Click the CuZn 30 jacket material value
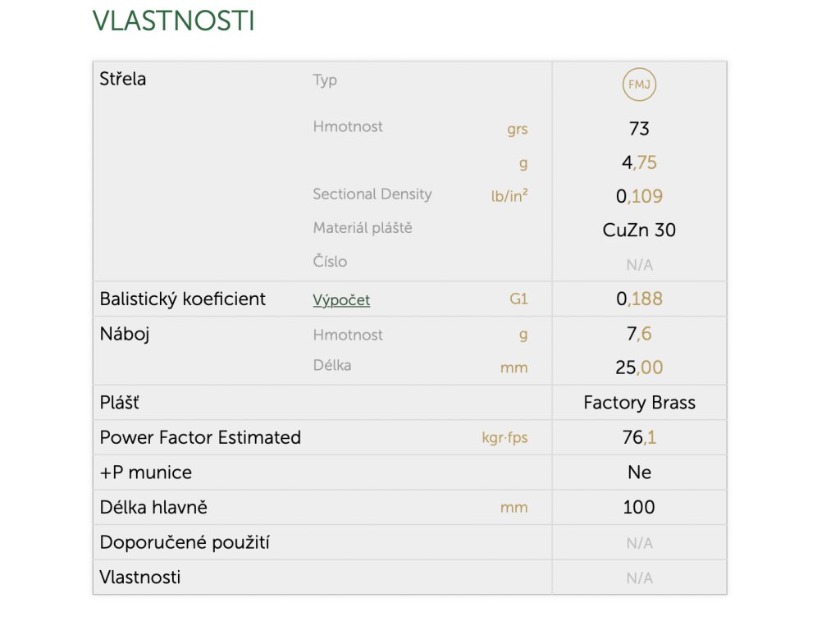This screenshot has height=630, width=840. [x=639, y=230]
